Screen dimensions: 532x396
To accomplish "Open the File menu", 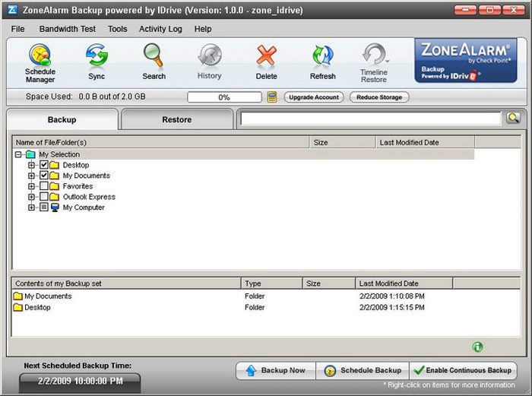I will [17, 29].
